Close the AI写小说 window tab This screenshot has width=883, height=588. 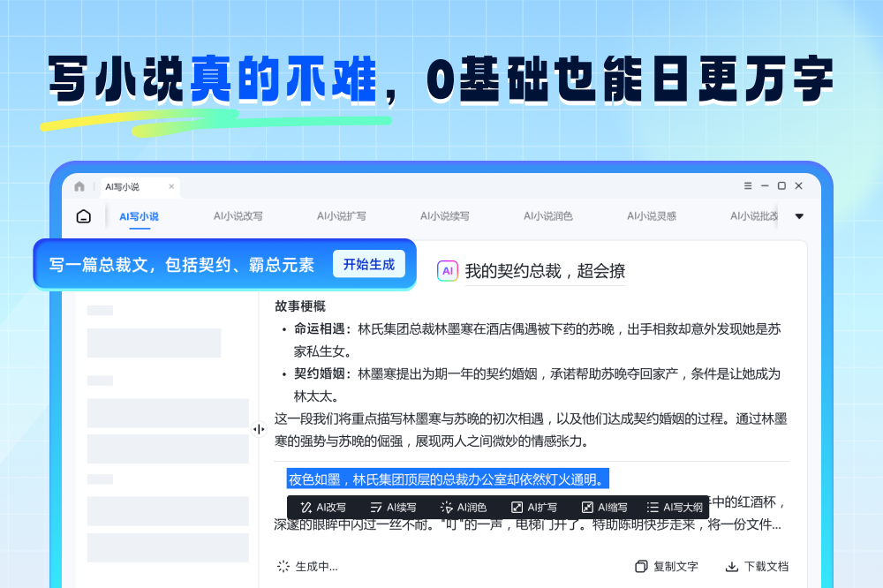click(170, 186)
